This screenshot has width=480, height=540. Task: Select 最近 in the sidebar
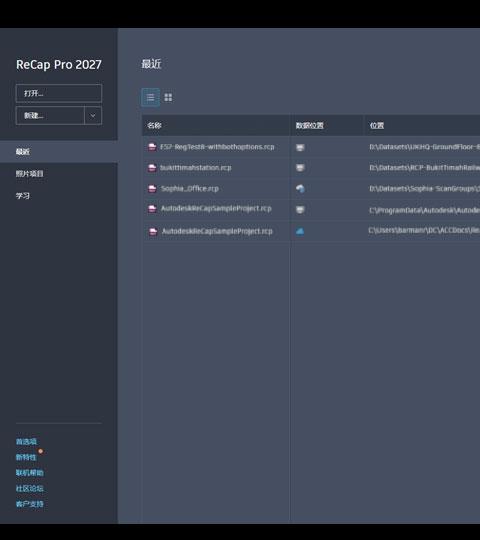(x=59, y=152)
